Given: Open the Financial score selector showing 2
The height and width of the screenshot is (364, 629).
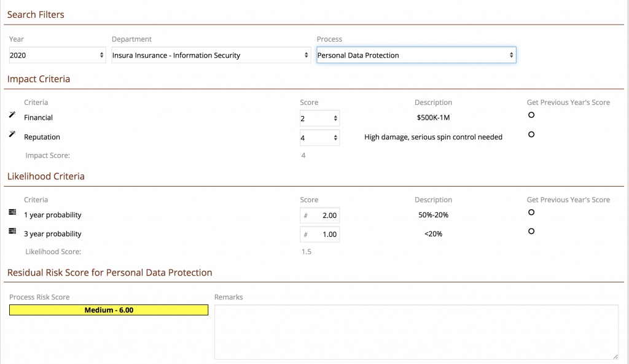Looking at the screenshot, I should 319,118.
